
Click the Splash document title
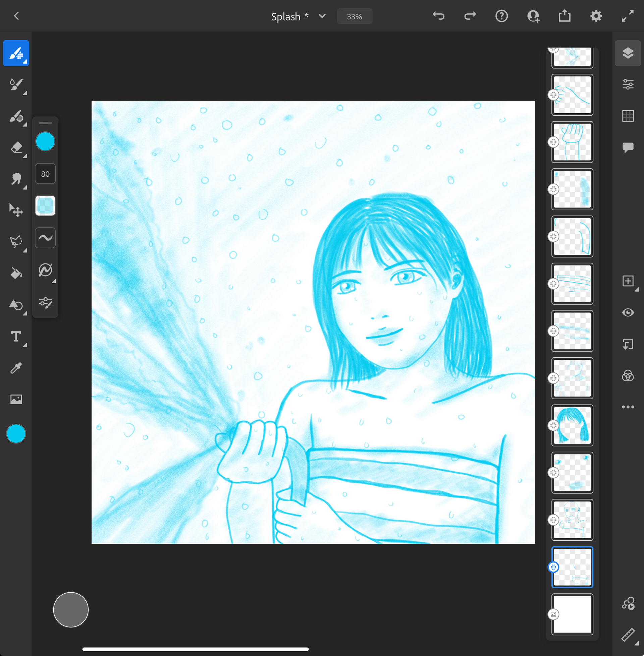[x=286, y=16]
